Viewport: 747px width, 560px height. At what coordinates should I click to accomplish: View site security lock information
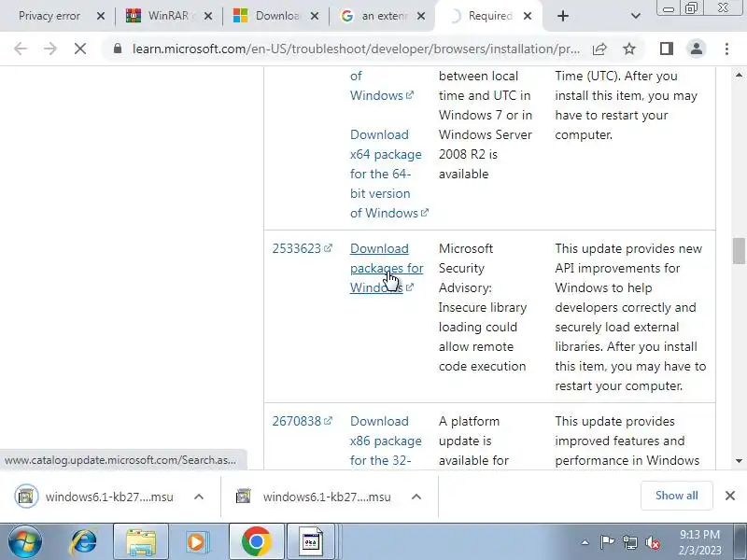coord(118,49)
